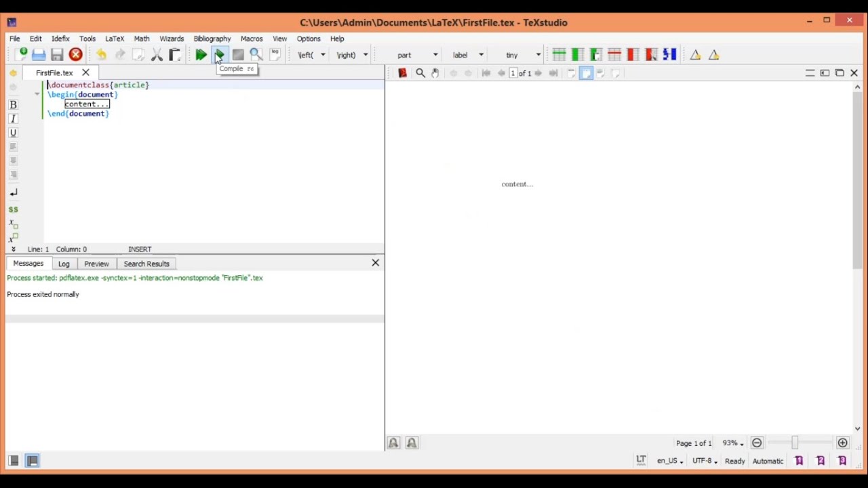Apply Underline formatting from side toolbar

pyautogui.click(x=13, y=133)
